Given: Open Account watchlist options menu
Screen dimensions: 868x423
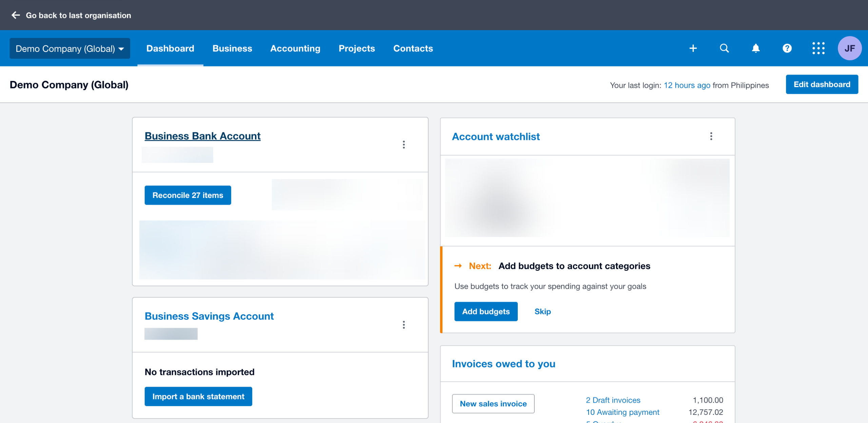Looking at the screenshot, I should (711, 136).
